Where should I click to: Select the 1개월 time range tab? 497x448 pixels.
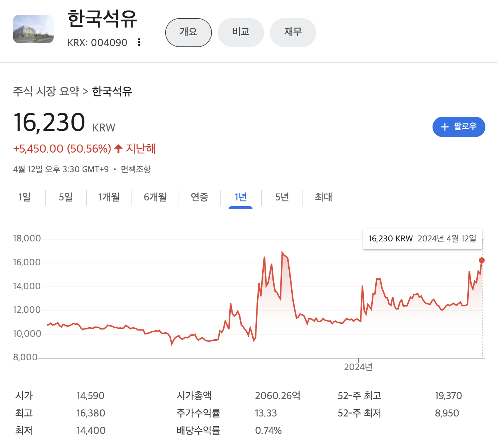tap(109, 197)
